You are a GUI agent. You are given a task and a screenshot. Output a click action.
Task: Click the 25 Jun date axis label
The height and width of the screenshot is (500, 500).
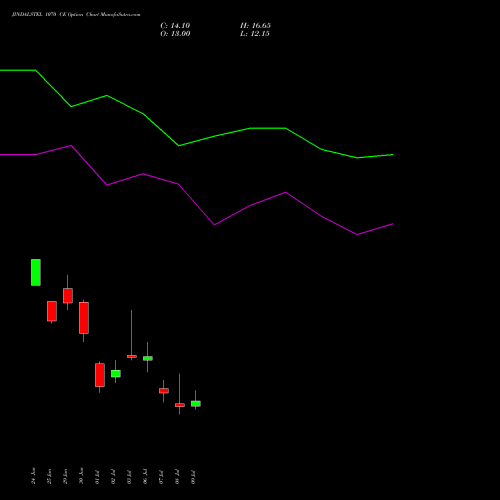click(49, 476)
